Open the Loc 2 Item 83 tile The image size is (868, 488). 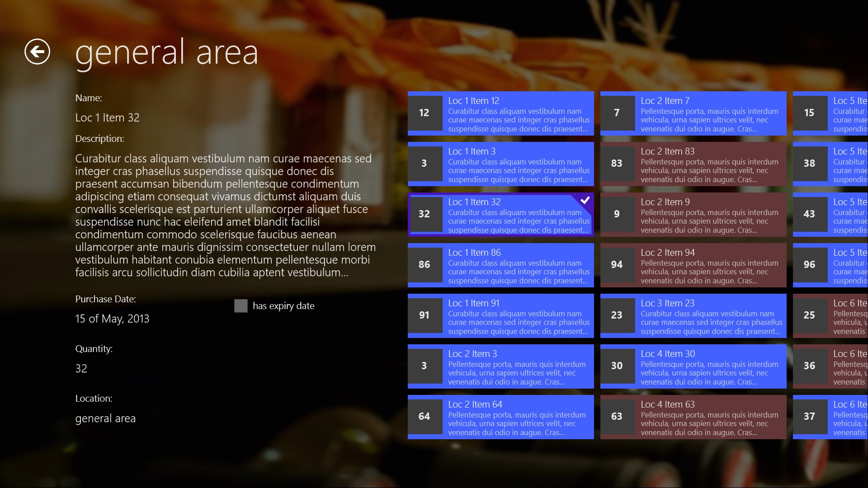[x=693, y=164]
